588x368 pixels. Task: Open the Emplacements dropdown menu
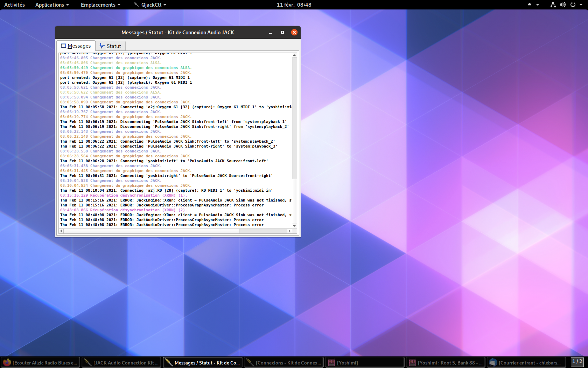click(x=100, y=5)
